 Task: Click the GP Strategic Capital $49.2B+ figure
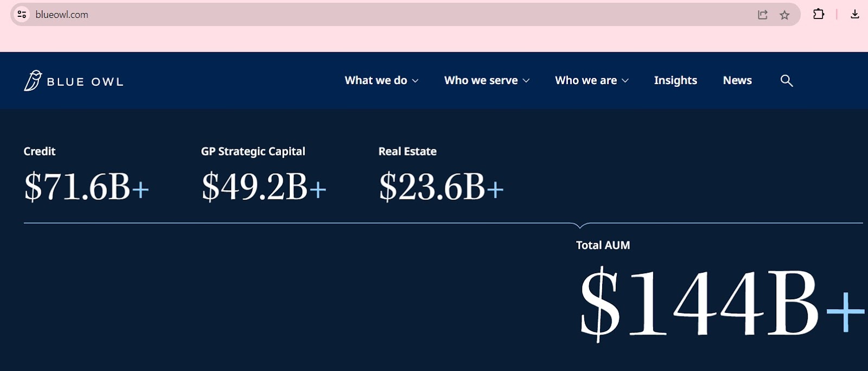[x=264, y=187]
